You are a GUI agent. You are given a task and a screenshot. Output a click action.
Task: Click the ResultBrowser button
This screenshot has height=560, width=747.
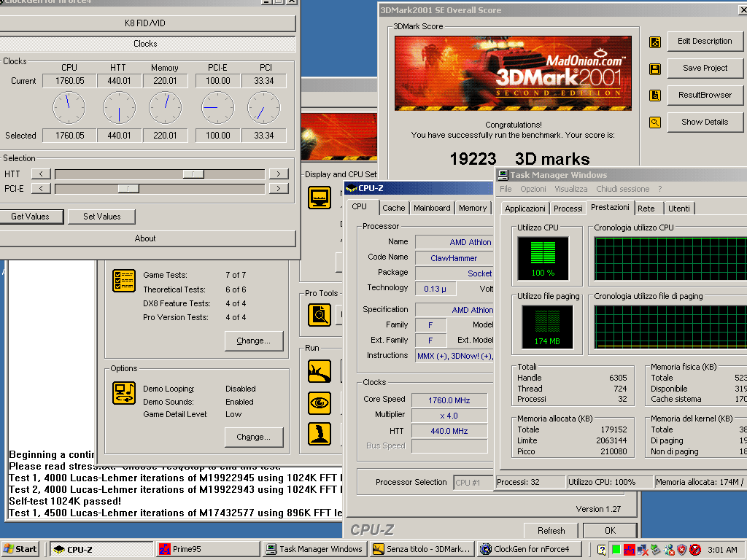click(705, 96)
